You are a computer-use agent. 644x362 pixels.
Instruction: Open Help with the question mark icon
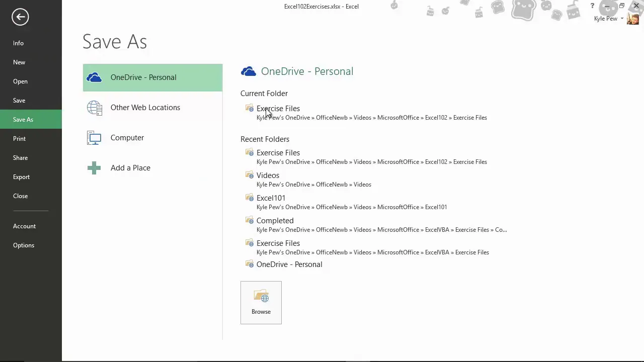tap(592, 6)
